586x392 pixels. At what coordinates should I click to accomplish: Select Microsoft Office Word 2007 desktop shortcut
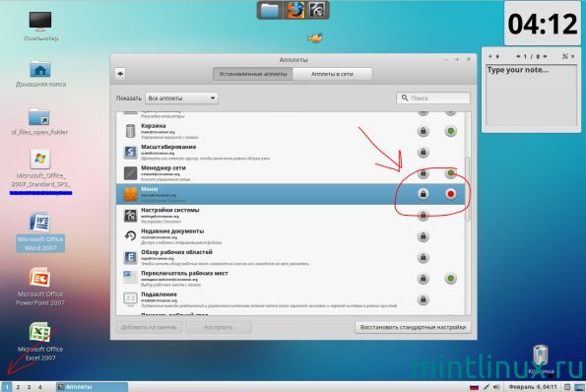coord(40,231)
